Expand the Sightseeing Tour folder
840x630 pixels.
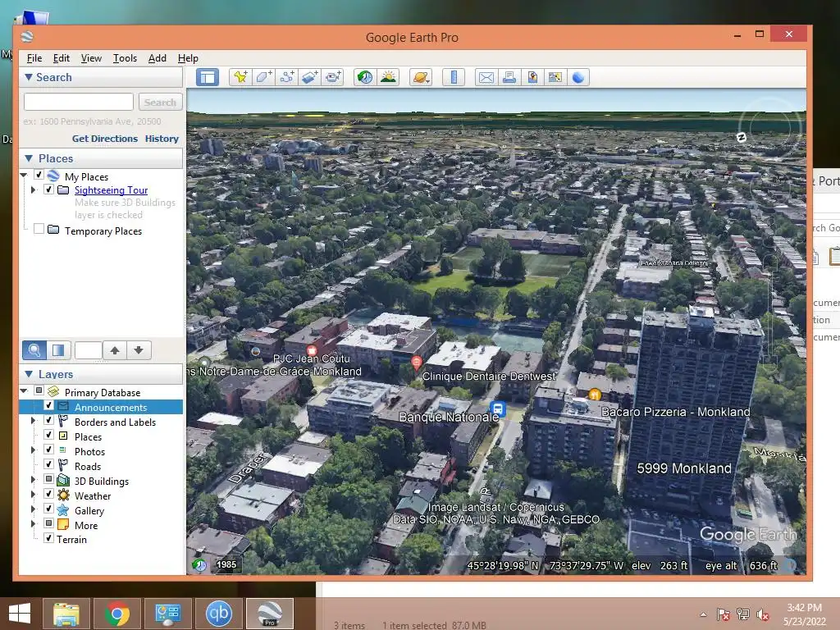pos(33,189)
